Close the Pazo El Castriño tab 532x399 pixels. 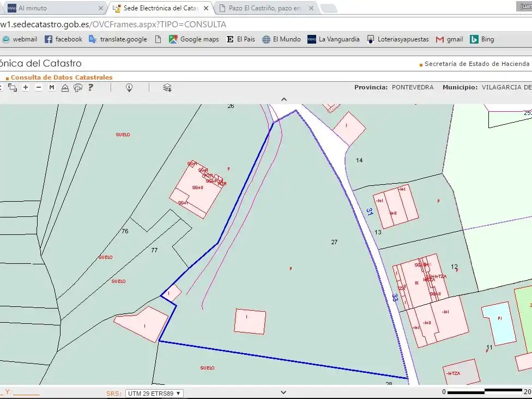311,8
